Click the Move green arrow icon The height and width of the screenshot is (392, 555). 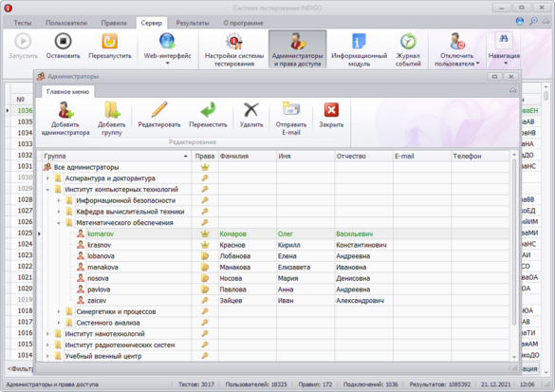(208, 110)
